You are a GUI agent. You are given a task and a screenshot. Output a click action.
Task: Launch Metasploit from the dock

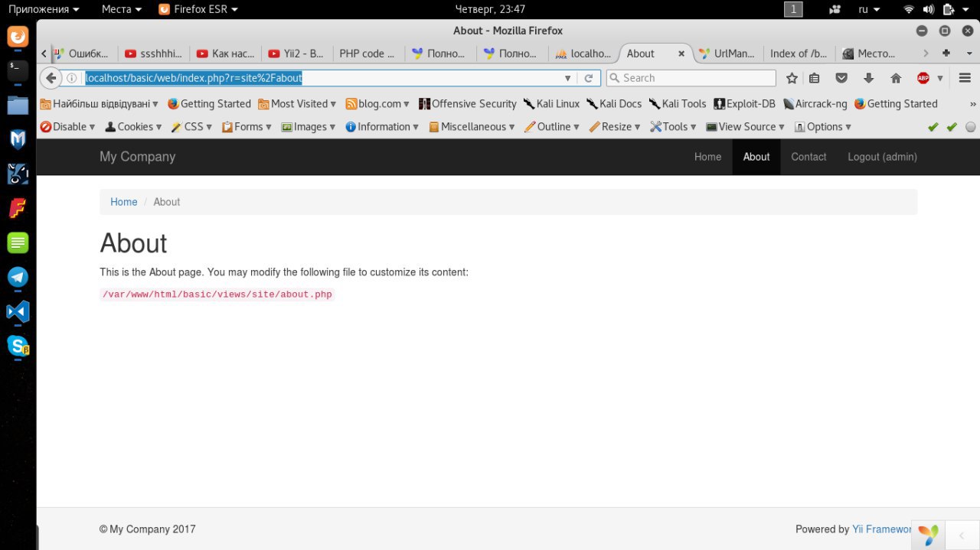(x=18, y=139)
